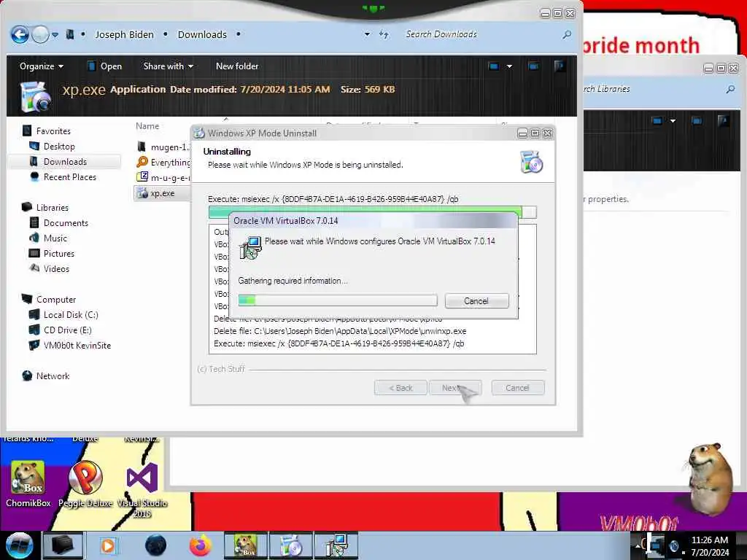This screenshot has height=560, width=747.
Task: Open the dark globe taskbar icon
Action: click(x=156, y=545)
